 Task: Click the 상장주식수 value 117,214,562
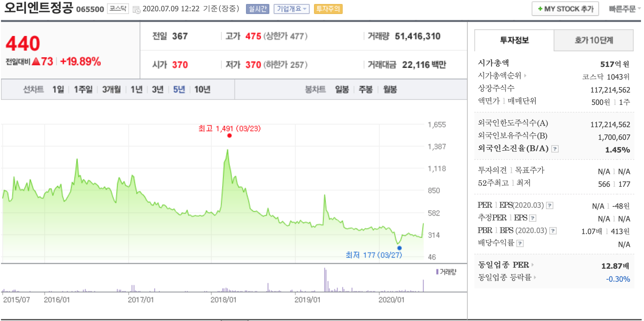(x=610, y=90)
